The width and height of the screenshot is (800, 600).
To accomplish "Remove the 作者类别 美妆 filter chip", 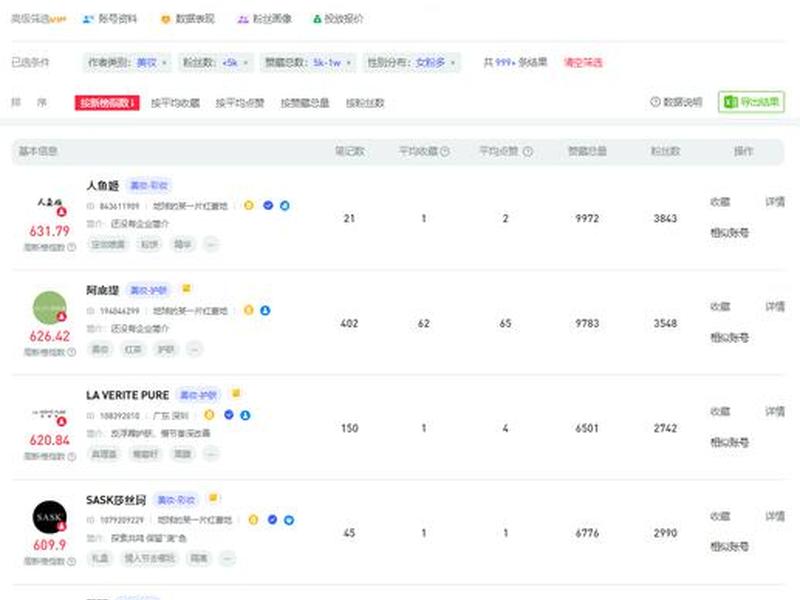I will 164,63.
